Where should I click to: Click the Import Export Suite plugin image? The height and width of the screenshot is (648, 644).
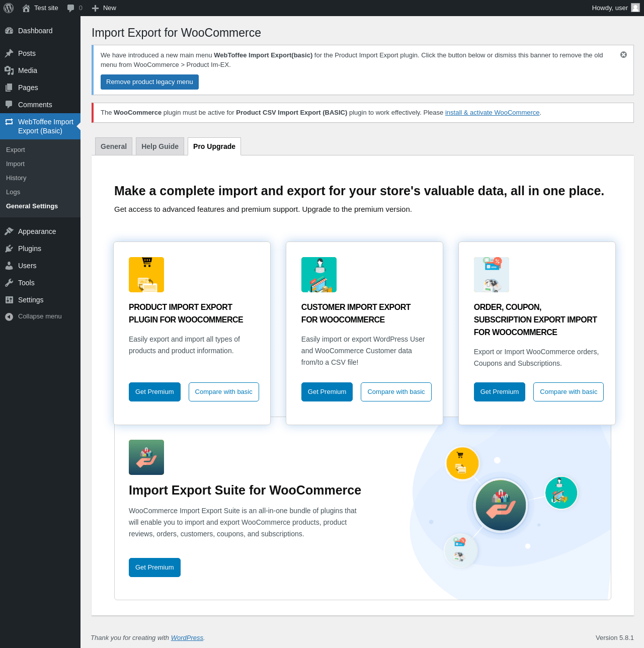[146, 457]
